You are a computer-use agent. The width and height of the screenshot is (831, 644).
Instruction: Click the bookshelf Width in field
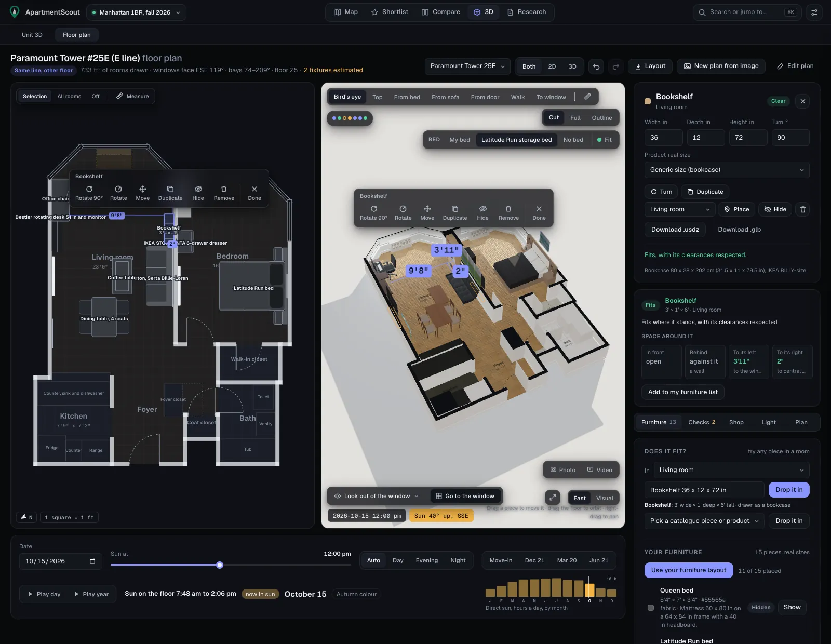tap(664, 138)
